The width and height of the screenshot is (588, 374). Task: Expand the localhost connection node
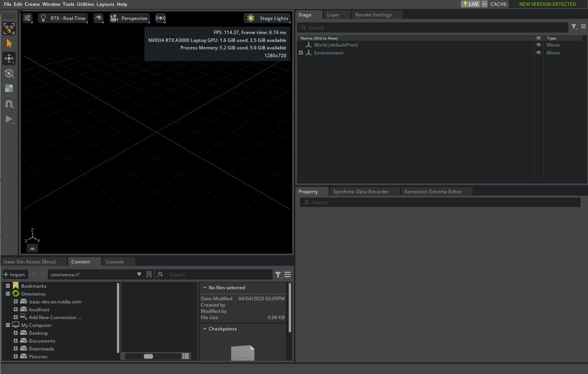(16, 309)
